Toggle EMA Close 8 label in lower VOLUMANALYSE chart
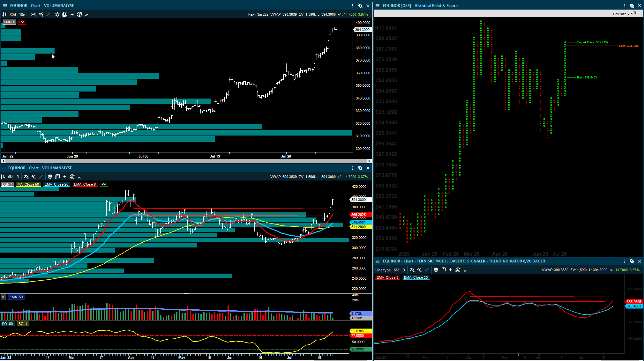The width and height of the screenshot is (644, 361). click(x=85, y=184)
